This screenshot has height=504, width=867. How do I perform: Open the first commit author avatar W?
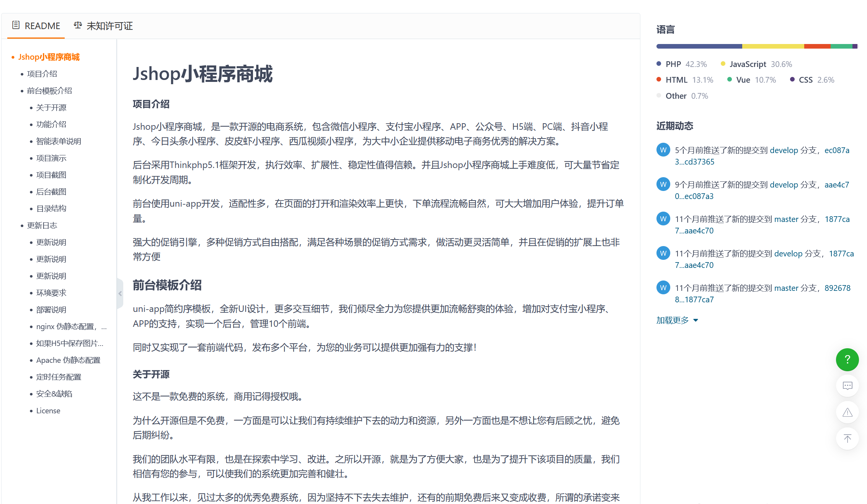coord(663,150)
